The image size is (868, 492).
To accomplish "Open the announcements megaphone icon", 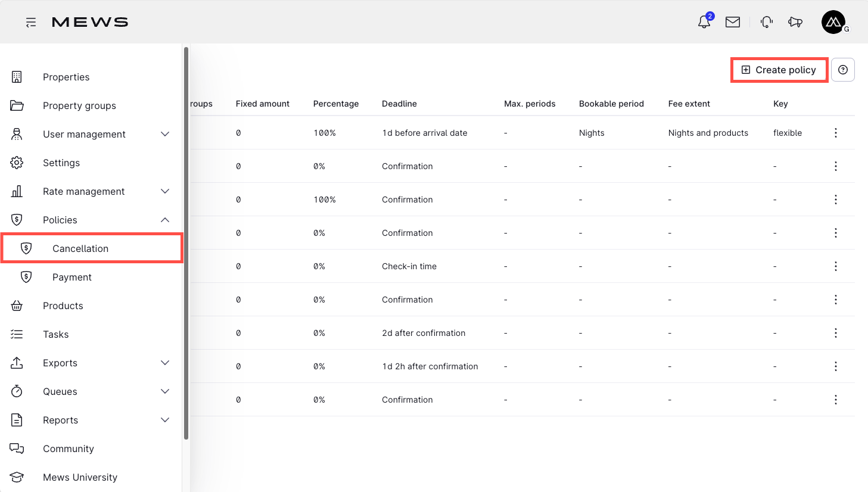I will coord(795,22).
